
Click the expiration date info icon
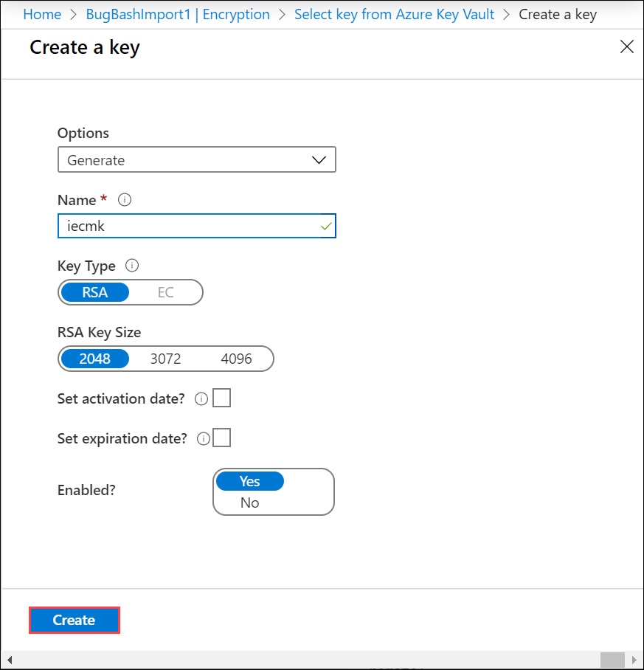(204, 438)
